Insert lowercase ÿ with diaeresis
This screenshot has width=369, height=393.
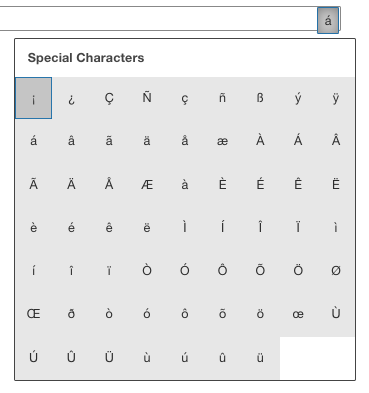coord(336,98)
